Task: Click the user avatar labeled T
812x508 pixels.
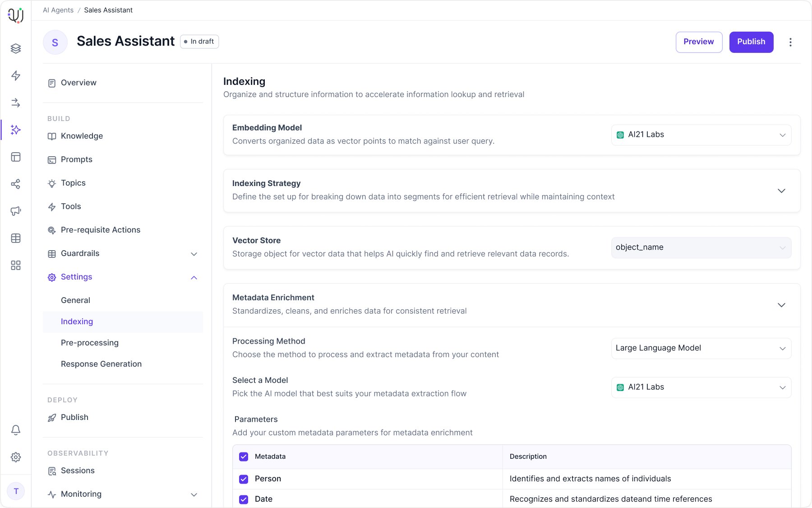Action: (x=16, y=491)
